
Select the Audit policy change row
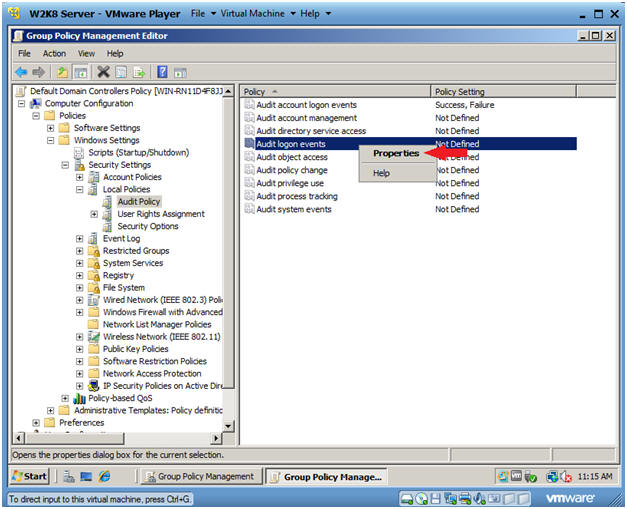tap(410, 170)
